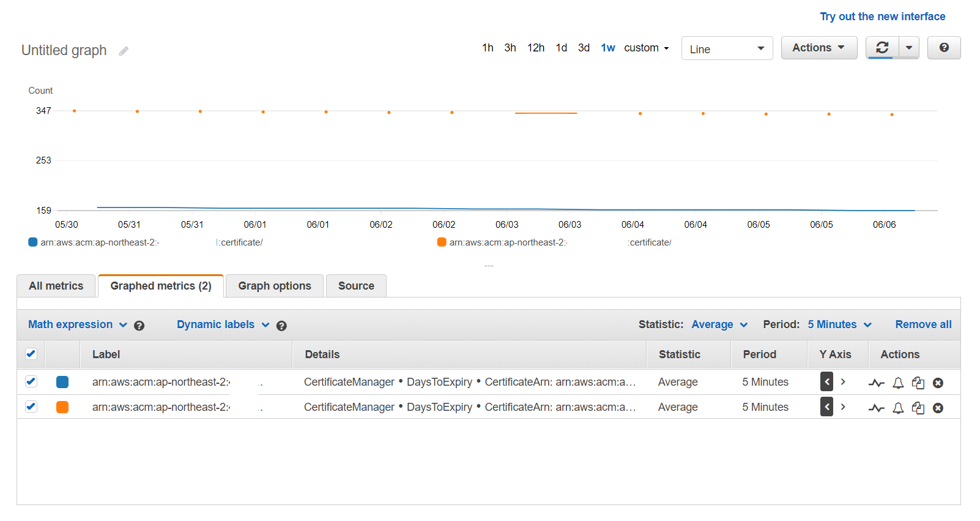Open Math expression help icon

pyautogui.click(x=139, y=326)
